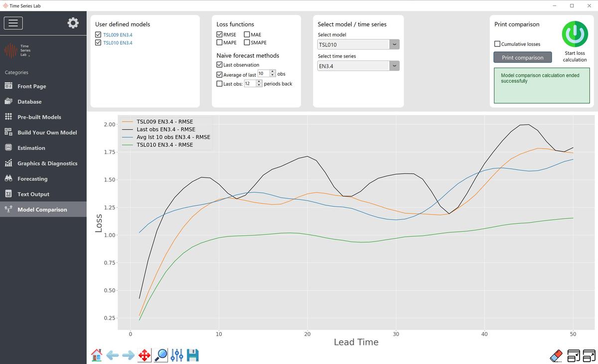Click the eraser icon to clear plot
Screen dimensions: 598x364
coord(556,356)
